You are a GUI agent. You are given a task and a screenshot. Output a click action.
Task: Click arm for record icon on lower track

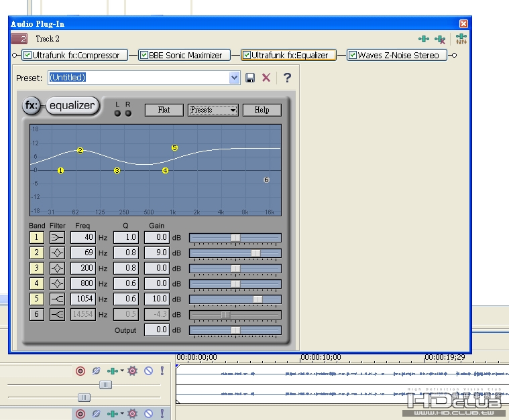(80, 414)
